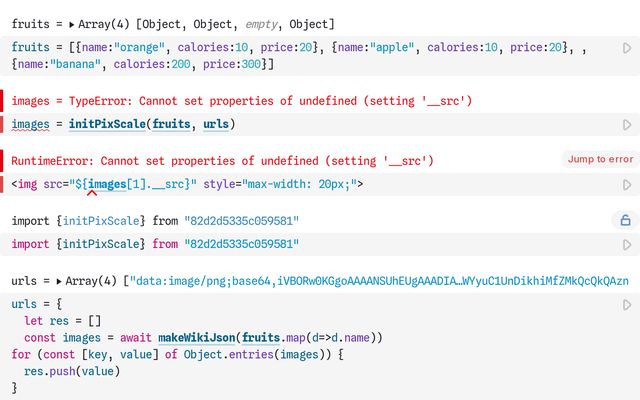Click the Jump to error button
This screenshot has width=640, height=400.
(x=600, y=159)
